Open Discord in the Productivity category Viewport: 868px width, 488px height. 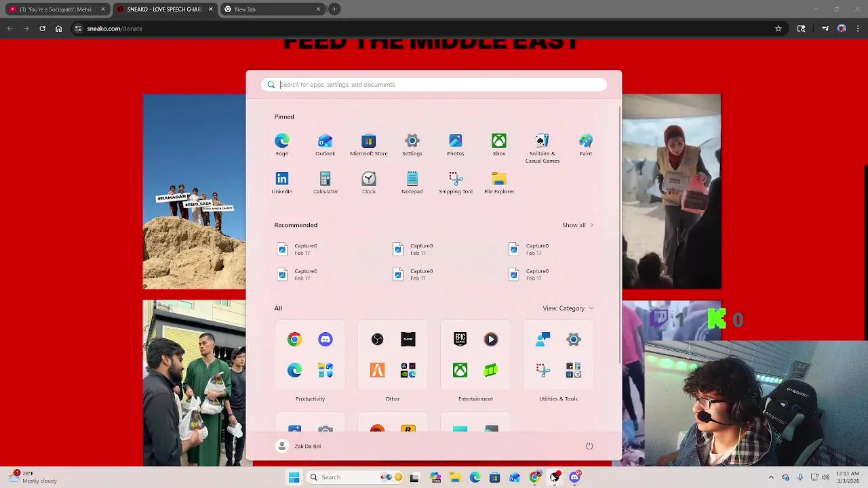325,340
